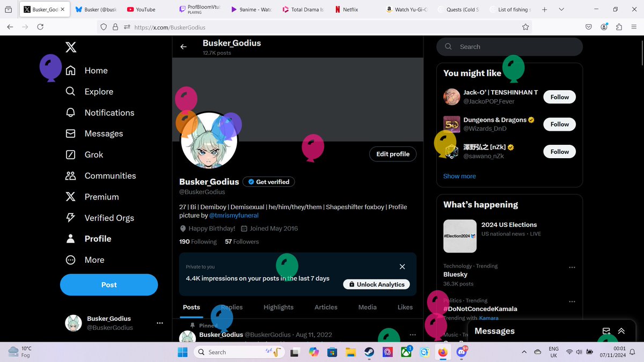Click the X logo at top left
Image resolution: width=644 pixels, height=362 pixels.
point(71,47)
